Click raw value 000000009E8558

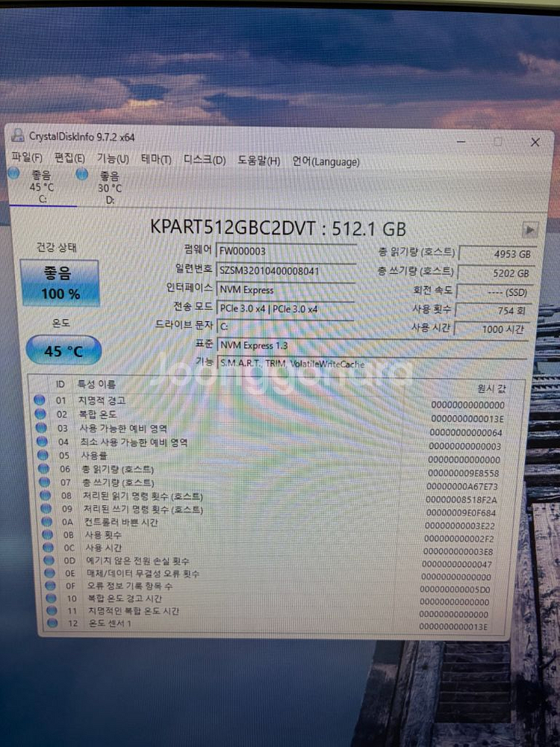click(464, 473)
